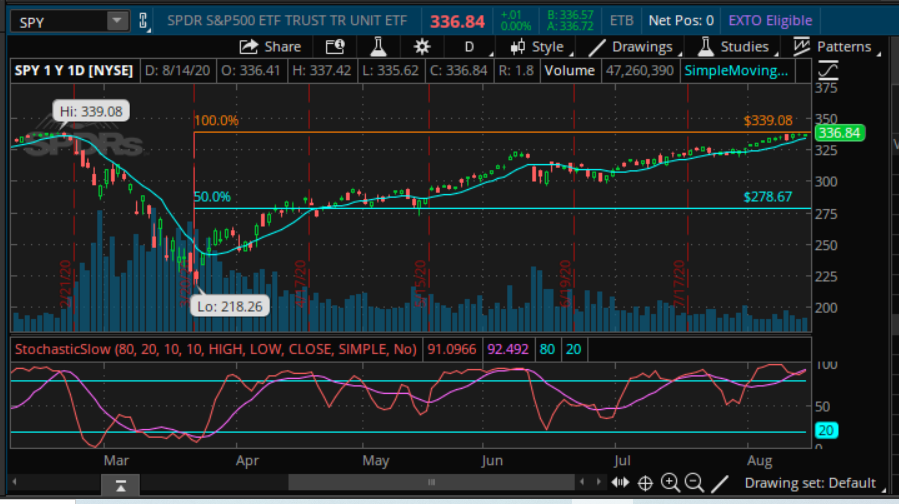The height and width of the screenshot is (504, 899).
Task: Open the flask thinkScript icon left of gear
Action: (378, 47)
